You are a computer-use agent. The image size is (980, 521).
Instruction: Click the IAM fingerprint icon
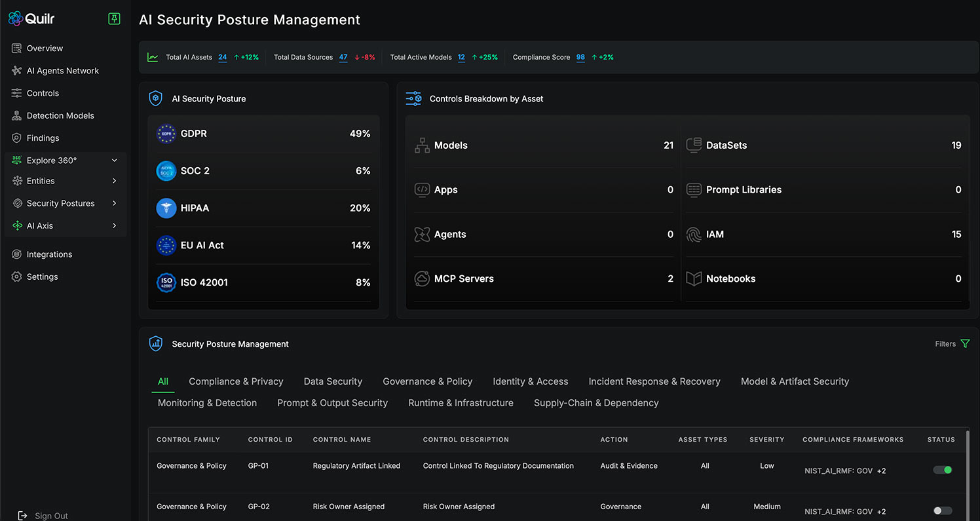click(x=694, y=235)
